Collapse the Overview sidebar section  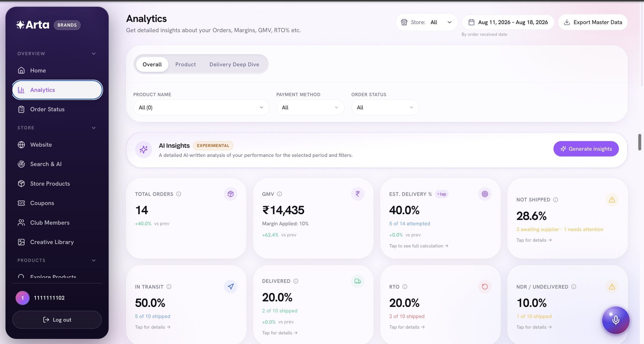coord(94,54)
